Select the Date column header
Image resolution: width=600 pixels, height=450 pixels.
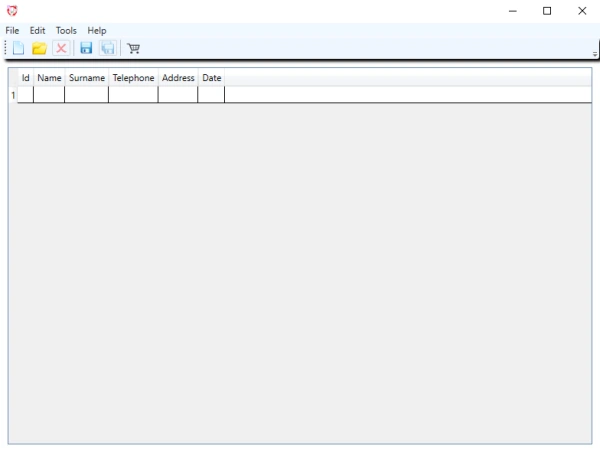click(x=212, y=78)
